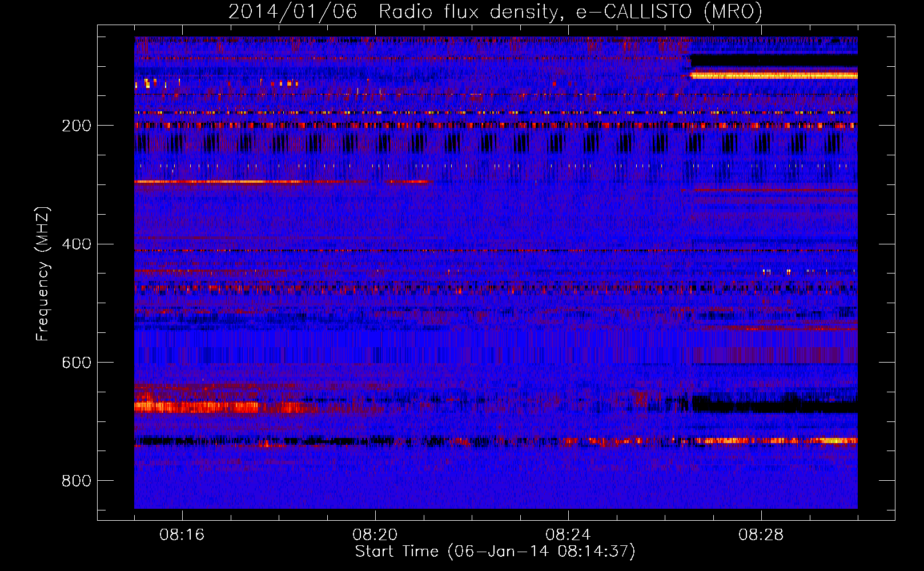
Task: Click the 800 frequency tick label
Action: [x=77, y=481]
